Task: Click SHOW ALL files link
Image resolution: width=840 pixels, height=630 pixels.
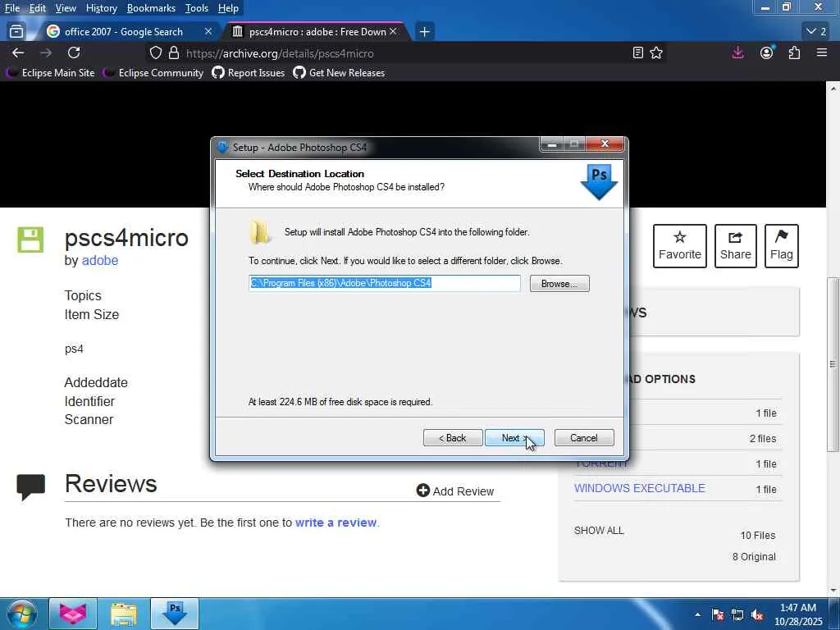Action: point(599,531)
